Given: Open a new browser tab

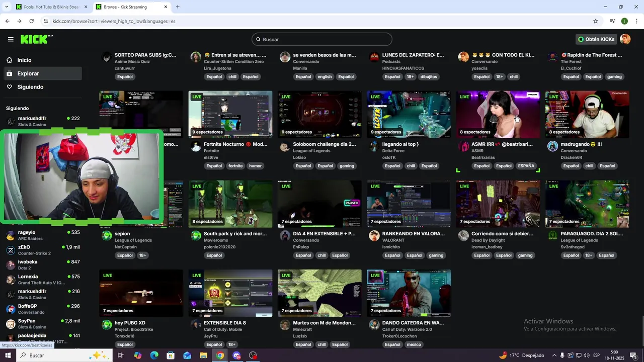Looking at the screenshot, I should (178, 7).
